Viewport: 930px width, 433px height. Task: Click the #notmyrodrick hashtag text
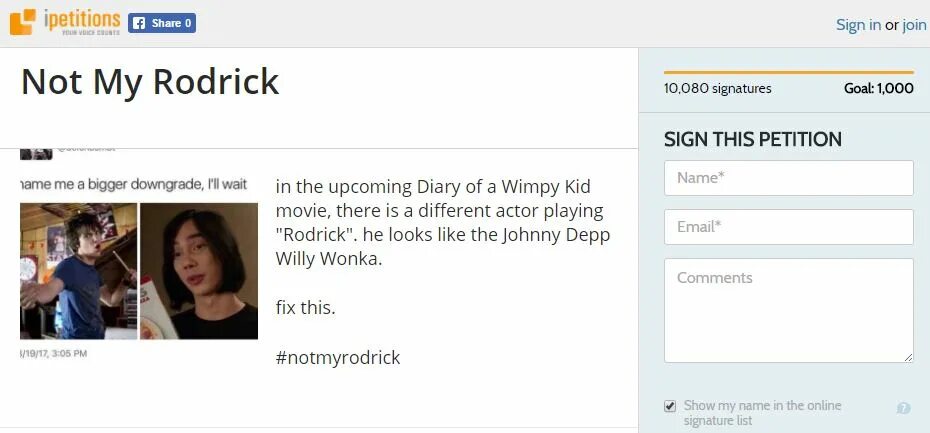337,357
